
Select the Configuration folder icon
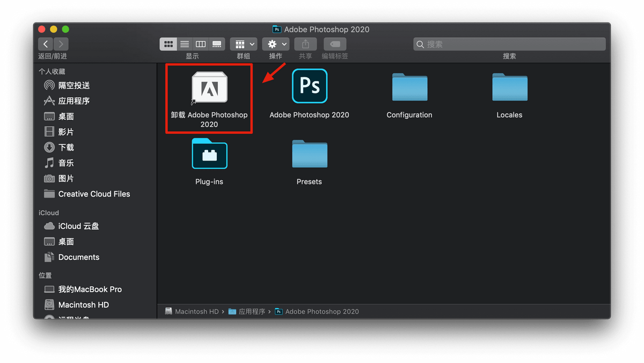pyautogui.click(x=409, y=87)
